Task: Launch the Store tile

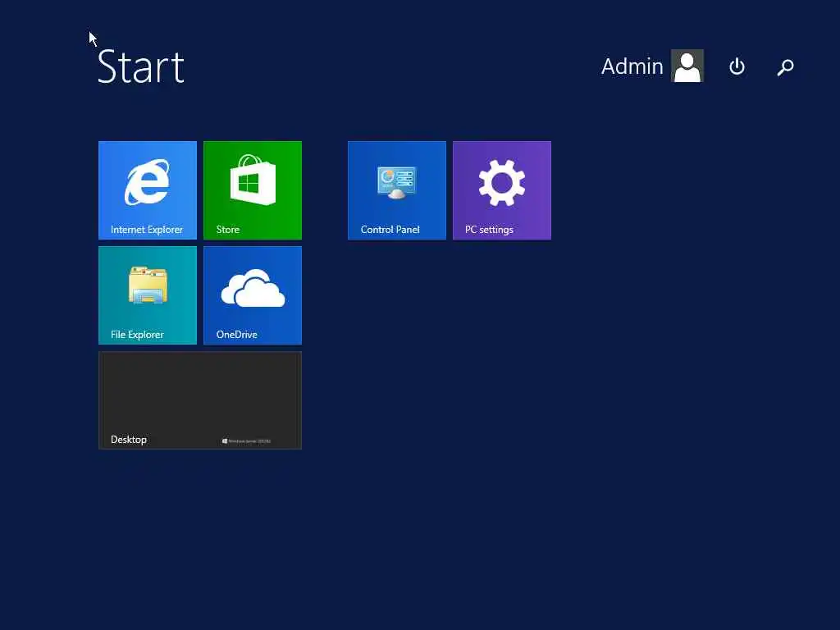Action: tap(253, 190)
